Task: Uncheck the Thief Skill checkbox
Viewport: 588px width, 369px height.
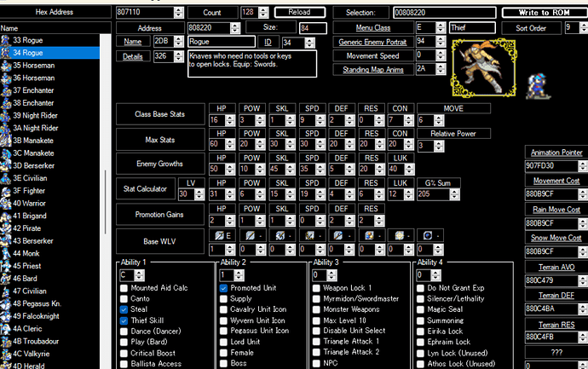Action: [x=124, y=320]
